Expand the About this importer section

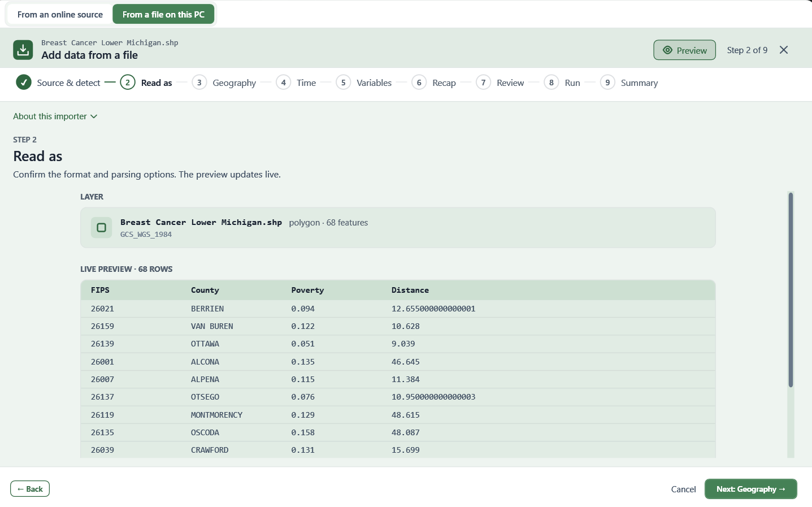pos(55,116)
